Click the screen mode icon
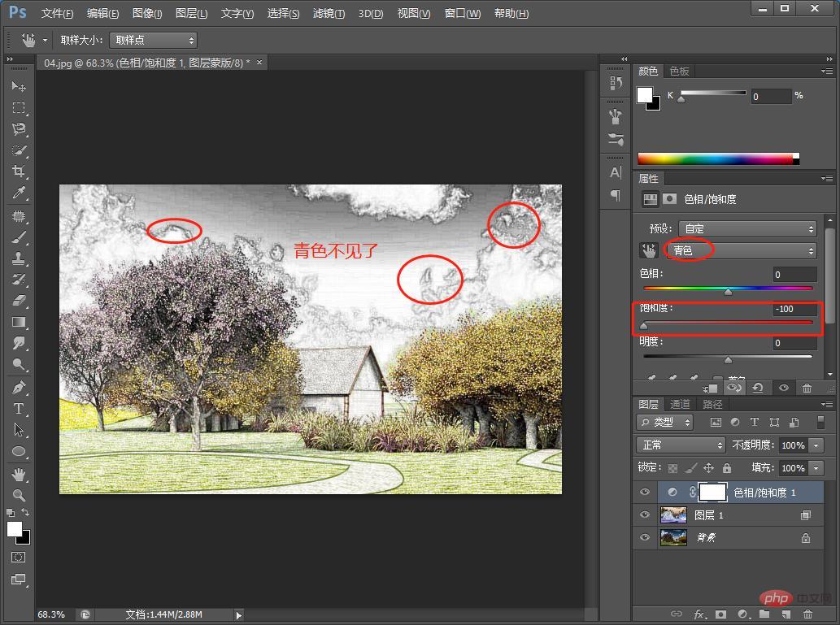Screen dimensions: 840x625 [x=18, y=579]
